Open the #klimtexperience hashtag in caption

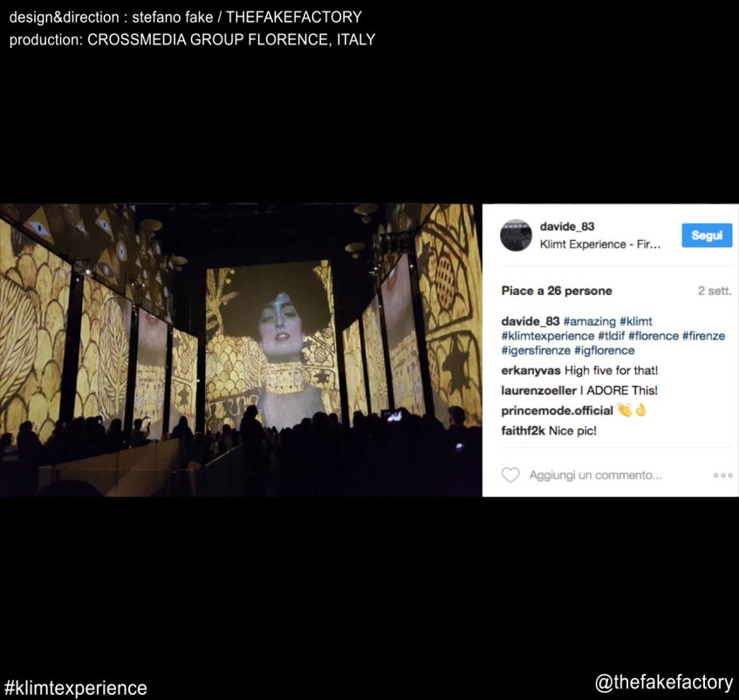coord(548,336)
